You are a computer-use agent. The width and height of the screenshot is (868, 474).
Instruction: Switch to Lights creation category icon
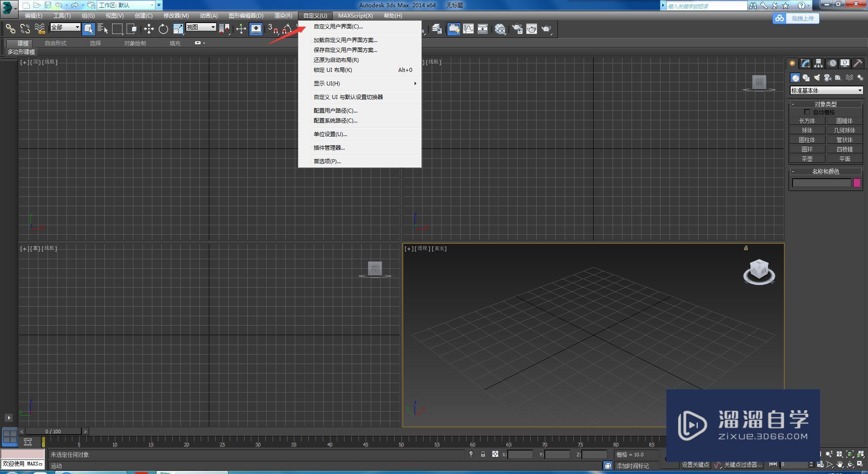816,78
